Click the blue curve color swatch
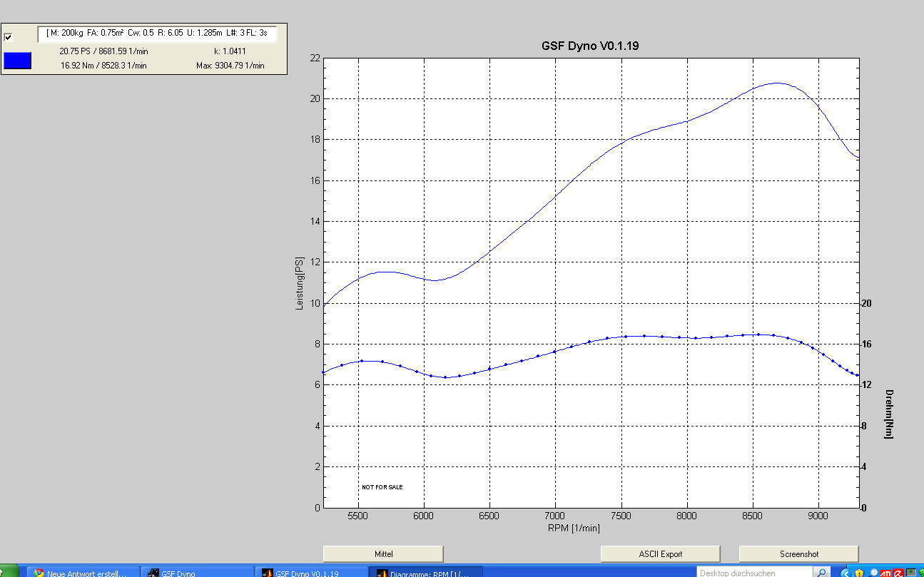This screenshot has width=924, height=577. pyautogui.click(x=18, y=61)
